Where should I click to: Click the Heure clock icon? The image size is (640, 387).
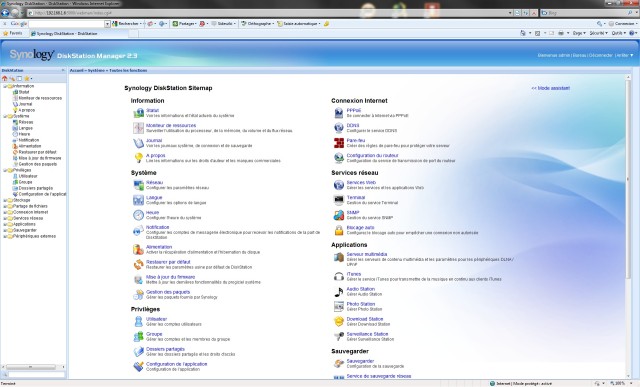(138, 215)
